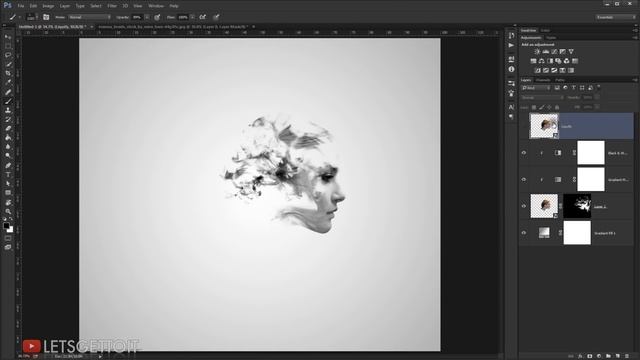Open the Adjustments panel flyout menu

point(635,38)
